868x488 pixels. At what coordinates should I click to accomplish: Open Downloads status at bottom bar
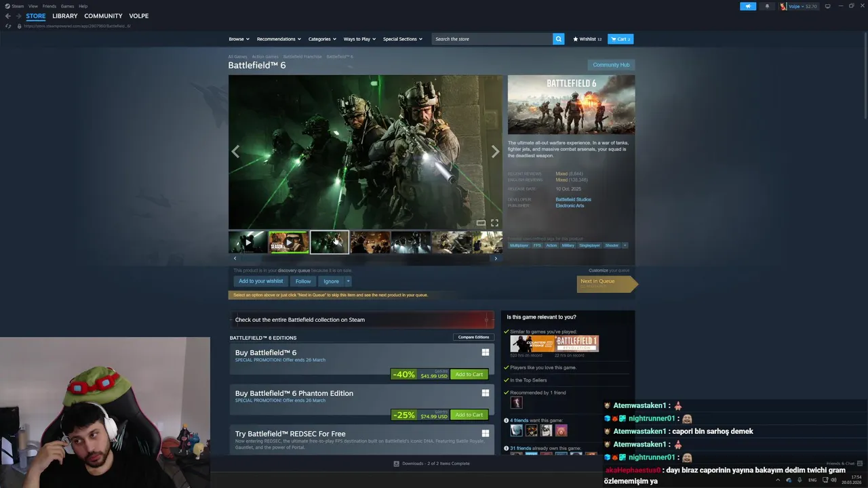pos(431,464)
